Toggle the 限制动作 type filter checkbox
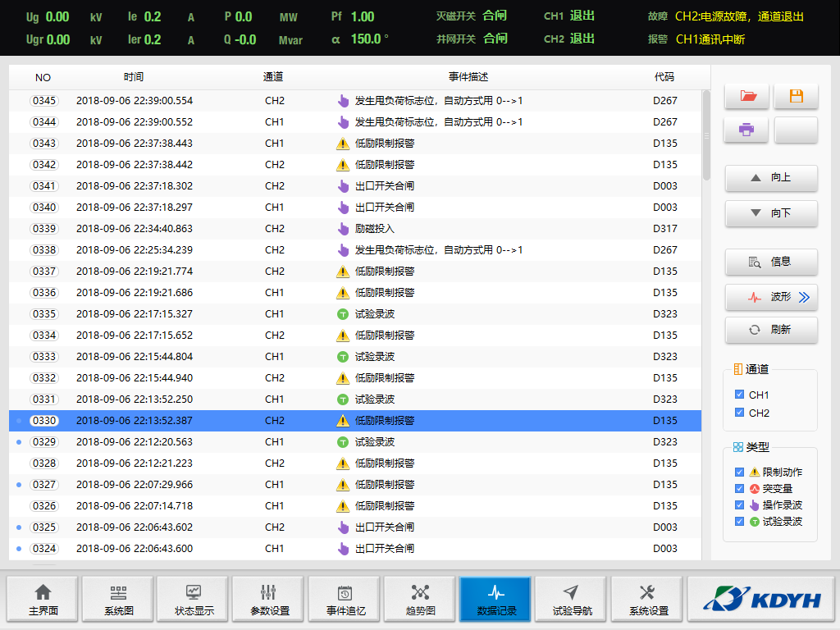Image resolution: width=840 pixels, height=630 pixels. click(x=740, y=472)
